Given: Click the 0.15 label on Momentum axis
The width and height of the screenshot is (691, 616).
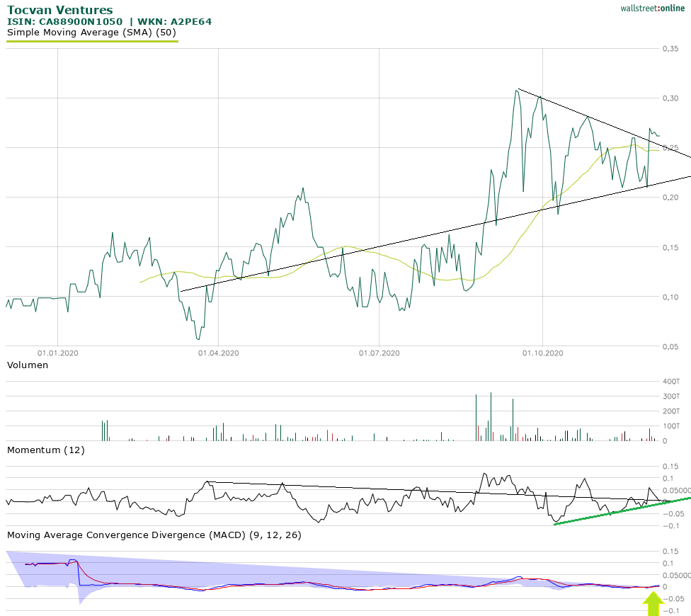Looking at the screenshot, I should pyautogui.click(x=670, y=467).
